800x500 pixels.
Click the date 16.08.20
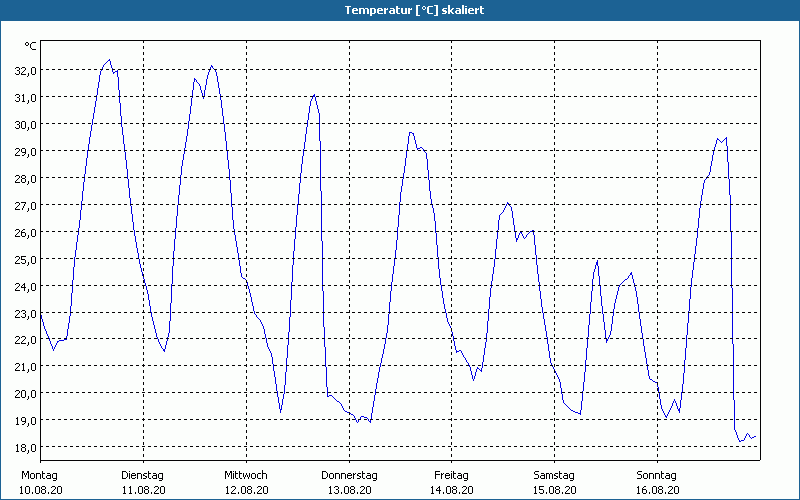click(658, 490)
